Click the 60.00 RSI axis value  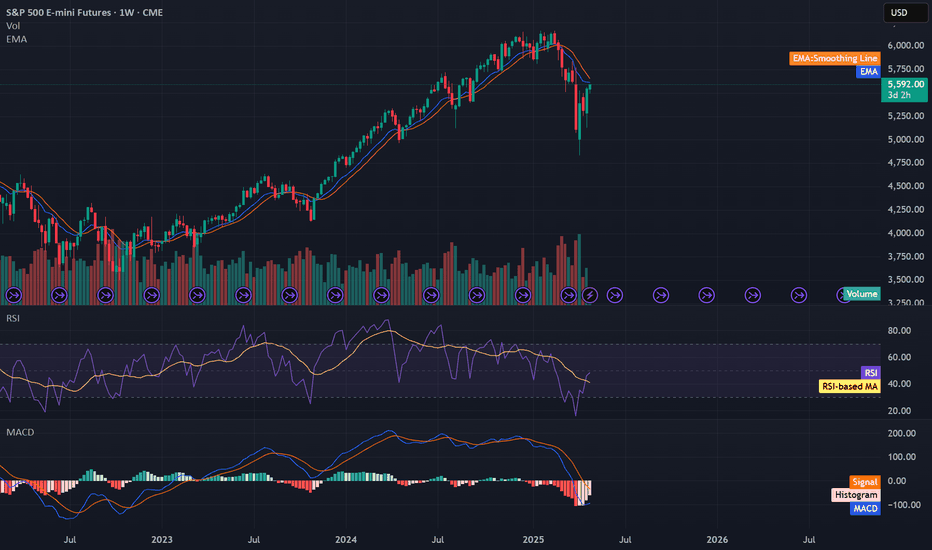pos(899,357)
